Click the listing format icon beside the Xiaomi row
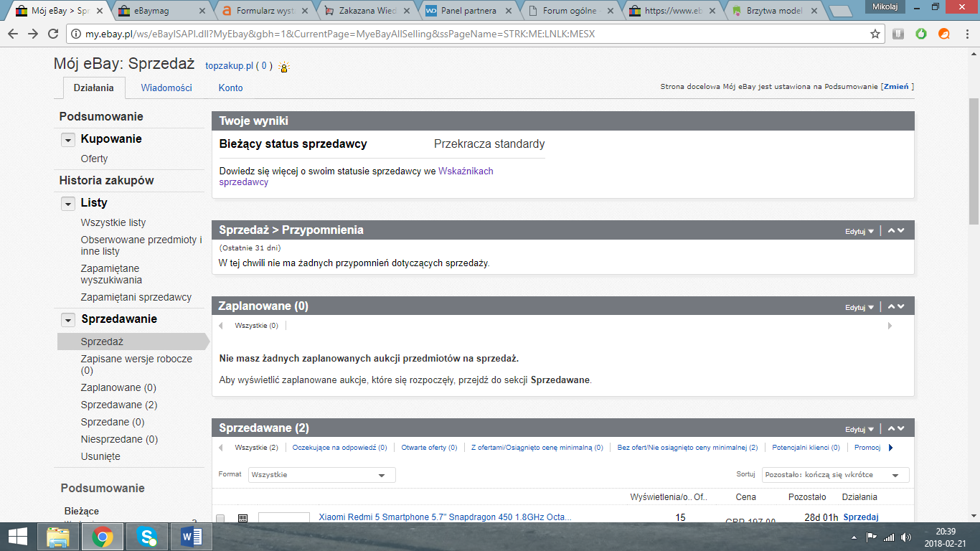Image resolution: width=980 pixels, height=551 pixels. point(242,517)
